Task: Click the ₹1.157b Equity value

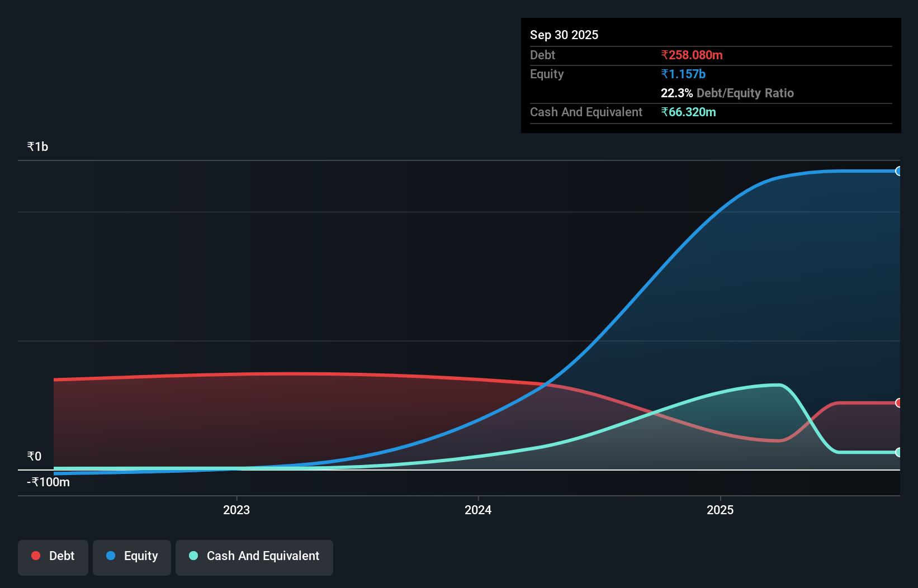Action: point(683,74)
